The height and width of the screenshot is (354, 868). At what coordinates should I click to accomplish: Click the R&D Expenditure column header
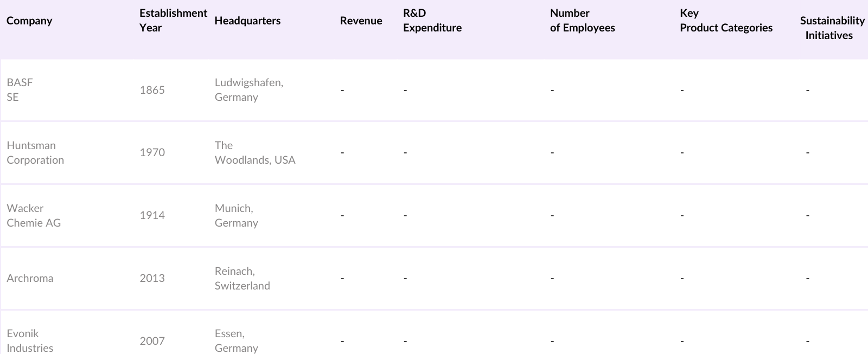432,21
